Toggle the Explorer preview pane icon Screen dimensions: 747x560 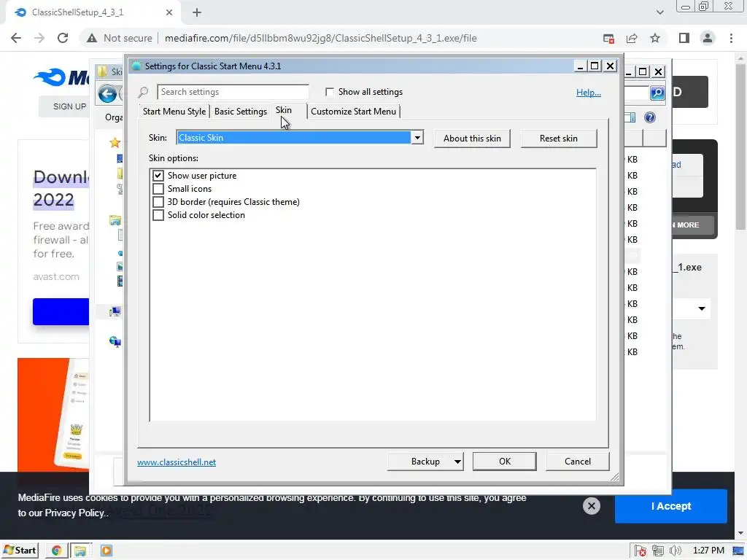coord(630,117)
